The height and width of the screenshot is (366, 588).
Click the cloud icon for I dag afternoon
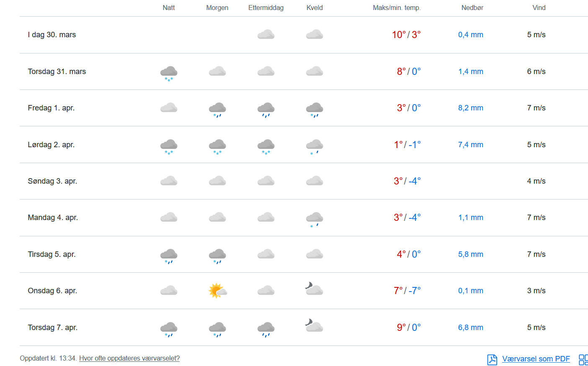coord(266,34)
